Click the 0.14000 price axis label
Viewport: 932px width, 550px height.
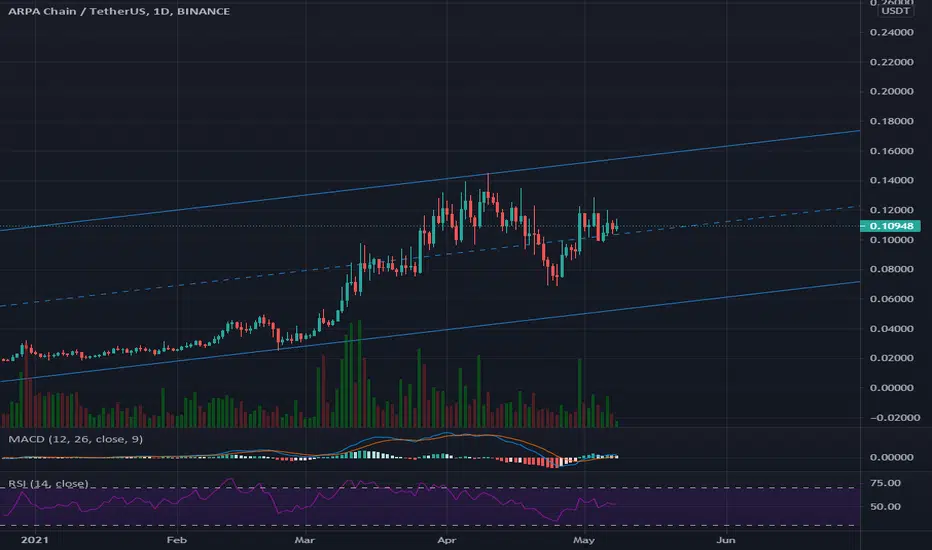tap(892, 180)
